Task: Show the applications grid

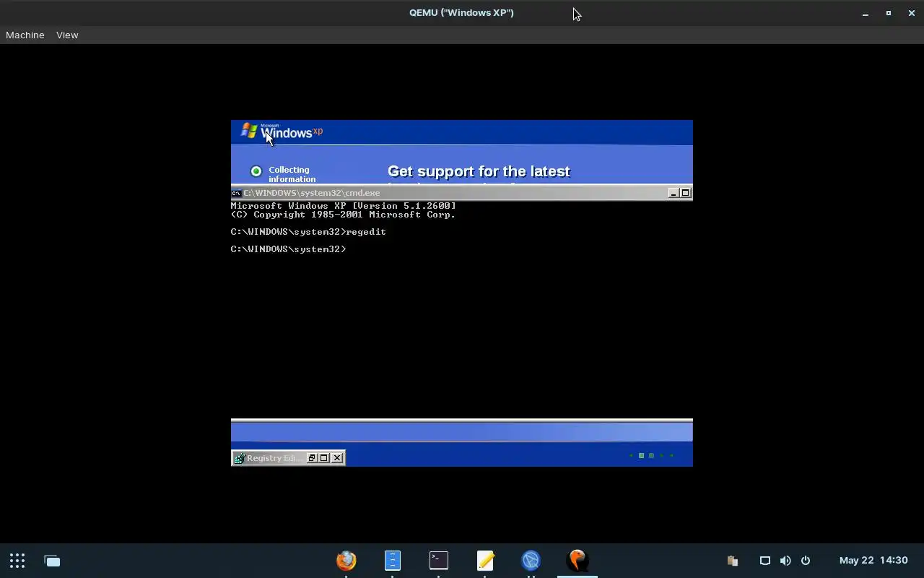Action: click(x=17, y=560)
